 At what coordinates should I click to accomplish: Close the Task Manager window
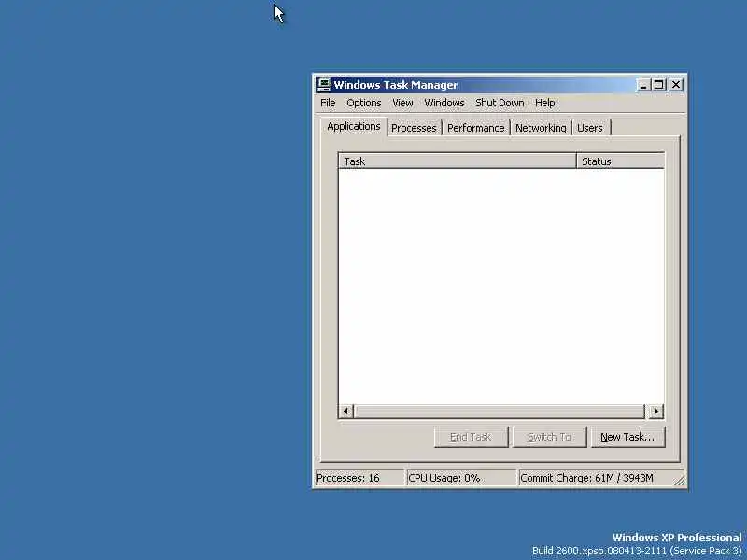click(x=676, y=85)
